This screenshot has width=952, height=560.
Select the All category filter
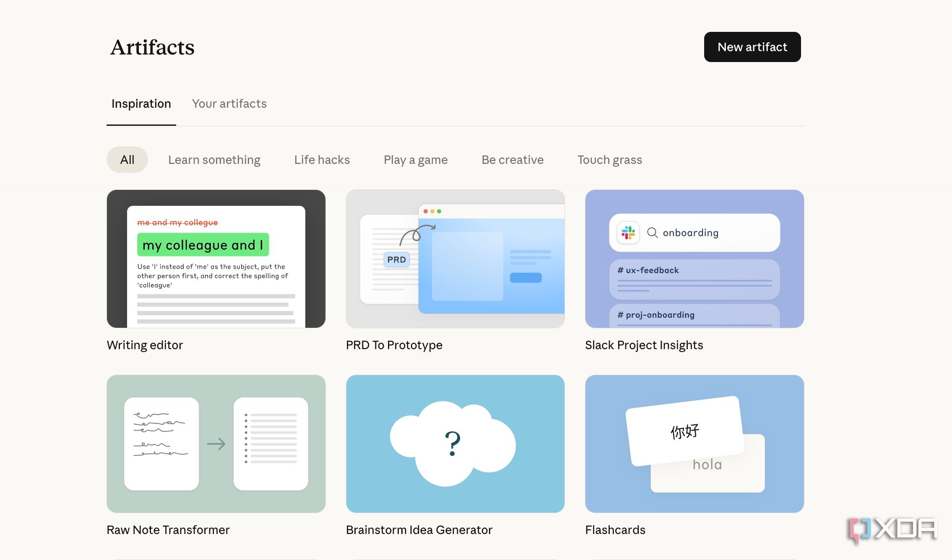127,160
